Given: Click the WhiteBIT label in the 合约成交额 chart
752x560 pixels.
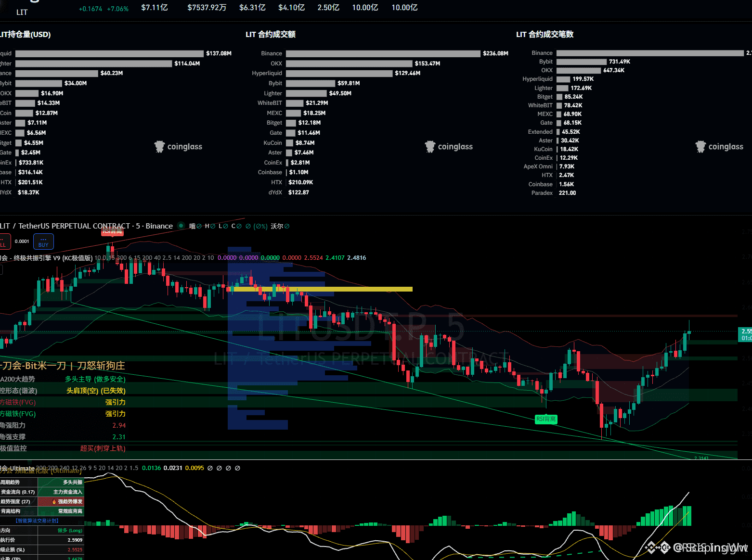Looking at the screenshot, I should [x=270, y=103].
